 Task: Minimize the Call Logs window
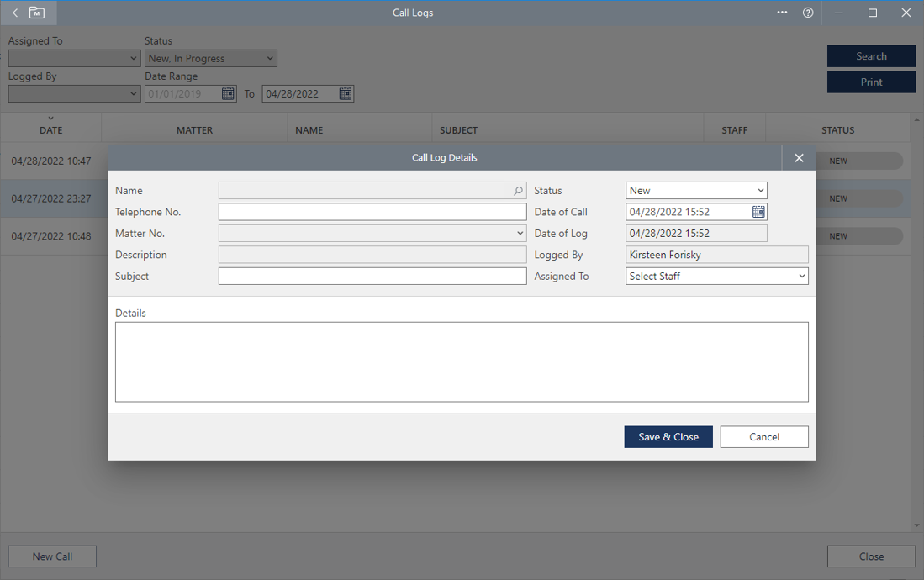[839, 13]
